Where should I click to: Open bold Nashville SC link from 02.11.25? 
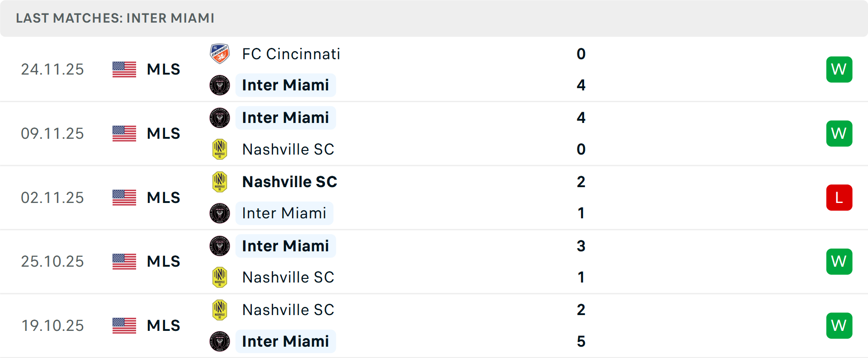pyautogui.click(x=289, y=182)
